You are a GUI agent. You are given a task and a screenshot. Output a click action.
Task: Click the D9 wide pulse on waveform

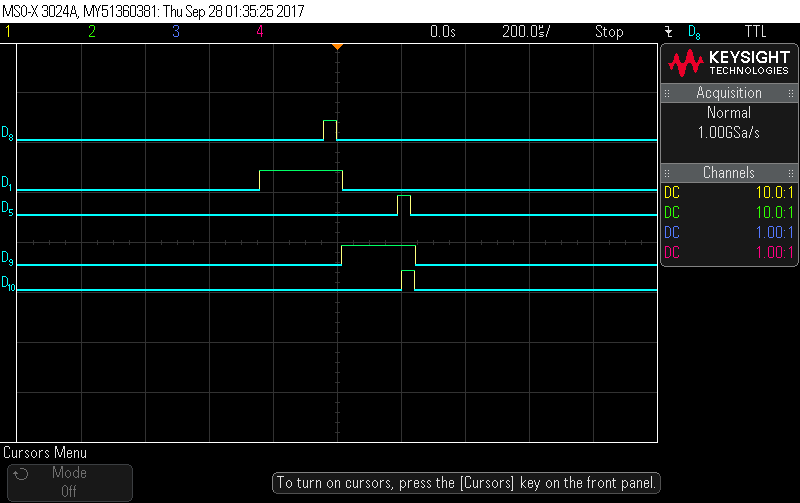pos(379,255)
